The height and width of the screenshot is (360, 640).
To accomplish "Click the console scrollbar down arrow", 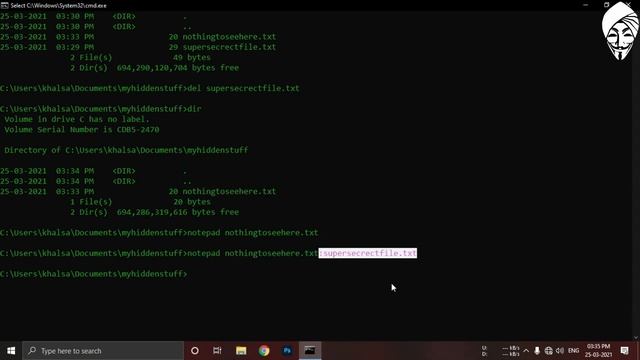I will coord(635,338).
